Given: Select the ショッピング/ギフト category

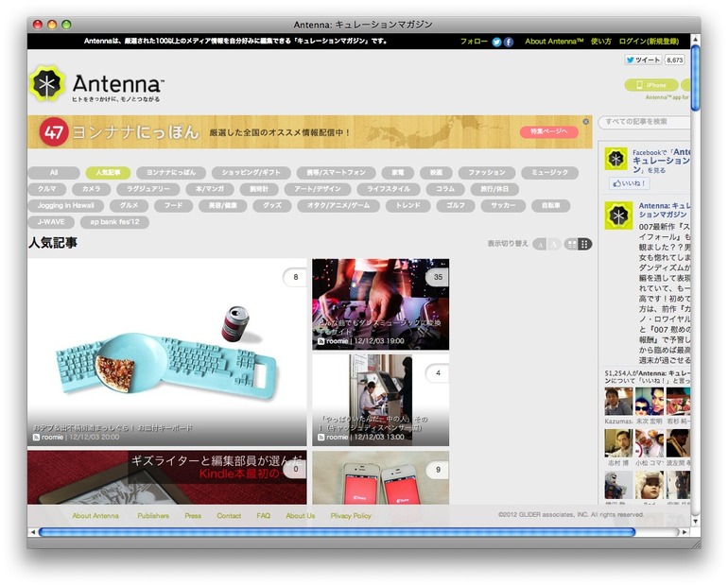Looking at the screenshot, I should (251, 173).
